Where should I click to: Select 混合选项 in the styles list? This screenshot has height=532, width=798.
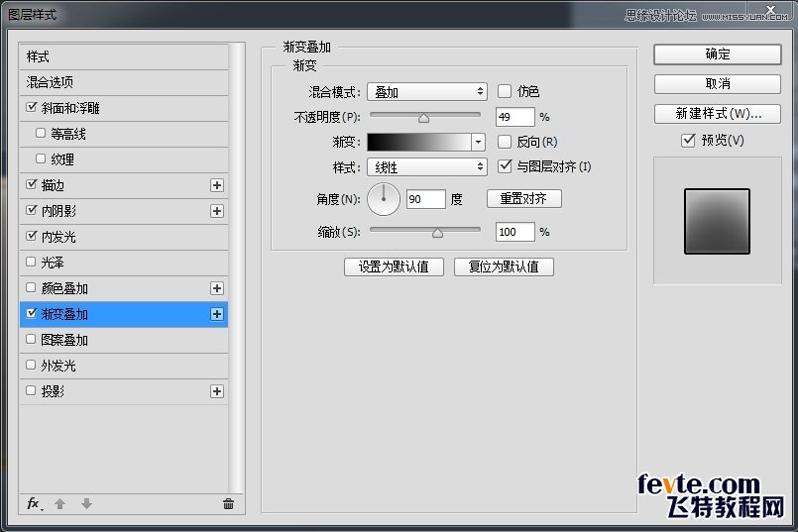[x=124, y=82]
